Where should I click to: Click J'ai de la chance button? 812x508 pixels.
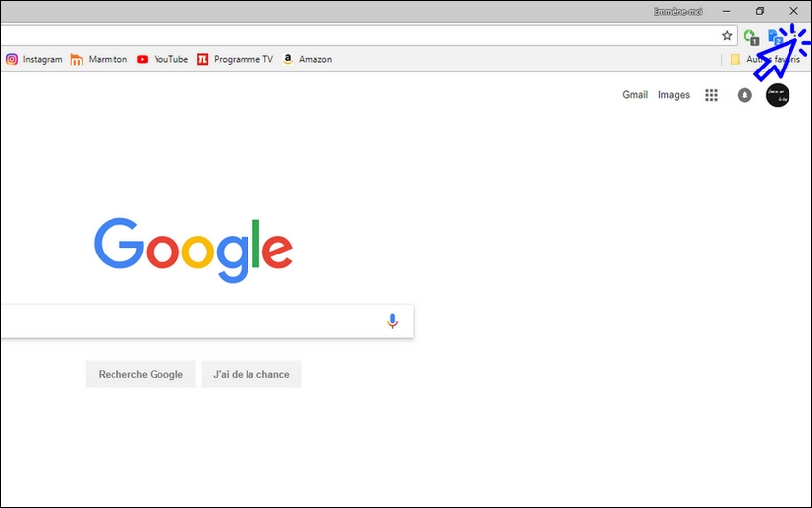[x=251, y=374]
